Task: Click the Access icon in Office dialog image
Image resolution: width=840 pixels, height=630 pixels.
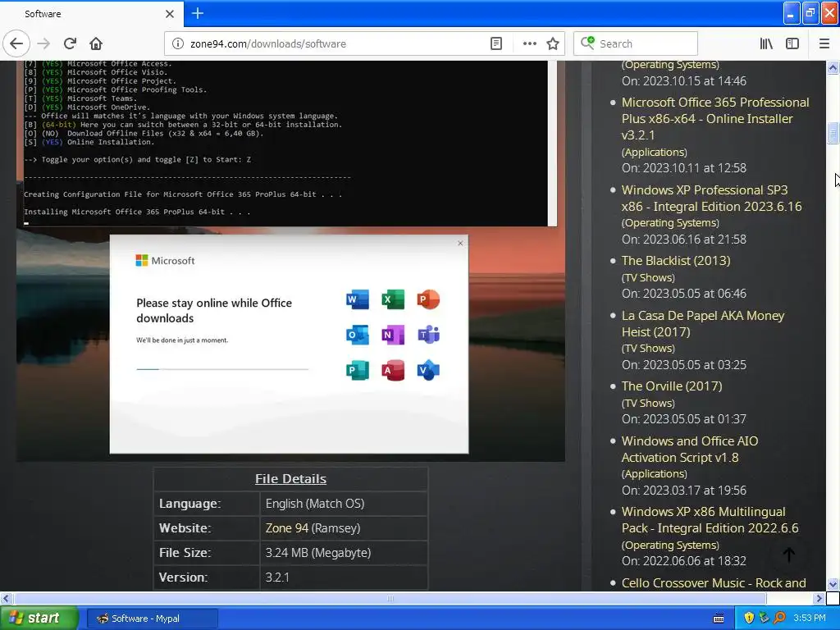Action: coord(393,370)
